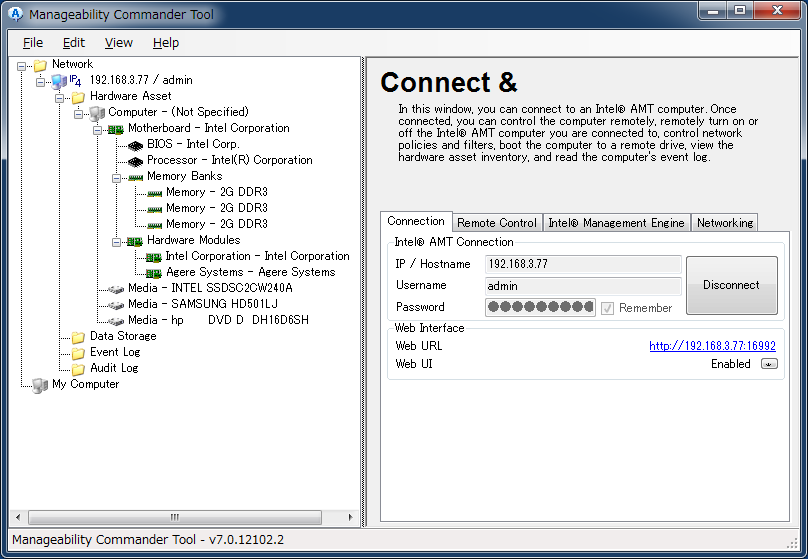Switch to the Remote Control tab
The height and width of the screenshot is (559, 808).
tap(497, 223)
